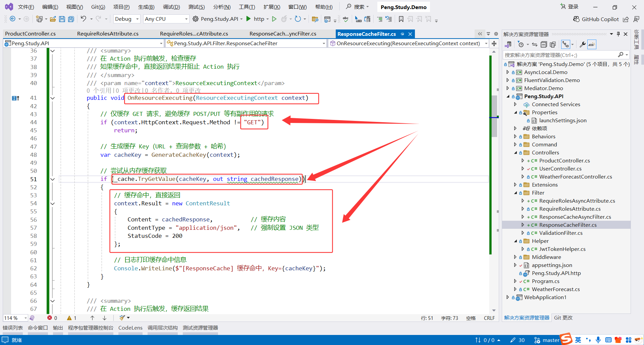The width and height of the screenshot is (644, 345).
Task: Open the 调试(D) menu
Action: pos(171,7)
